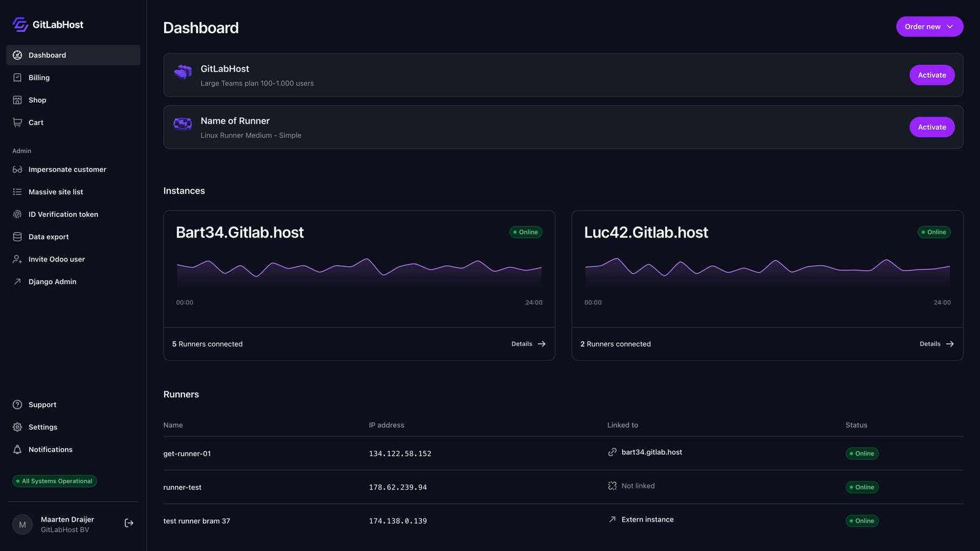Click the logout icon beside Maarten Draijer

[129, 523]
